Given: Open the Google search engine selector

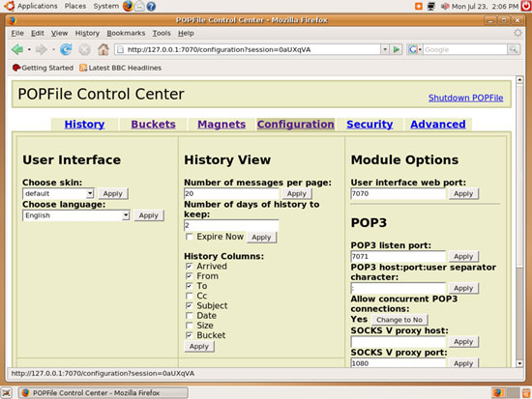Looking at the screenshot, I should [x=415, y=49].
